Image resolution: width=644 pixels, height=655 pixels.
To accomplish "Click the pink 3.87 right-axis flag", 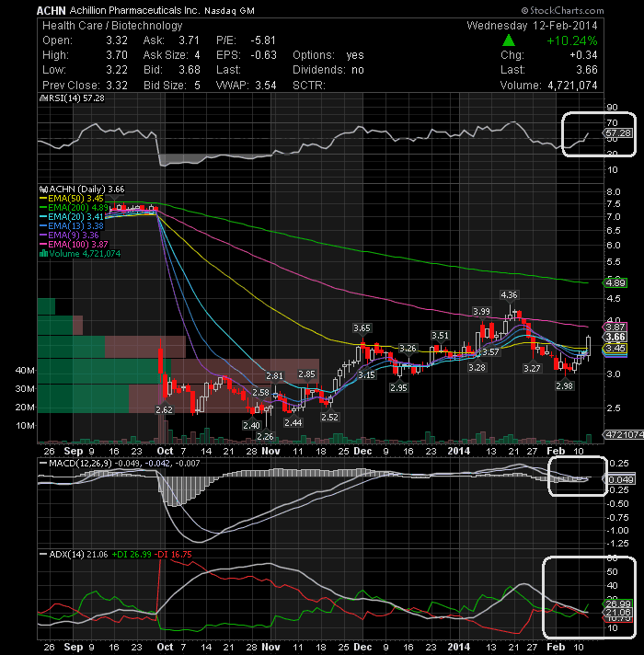I will coord(615,327).
